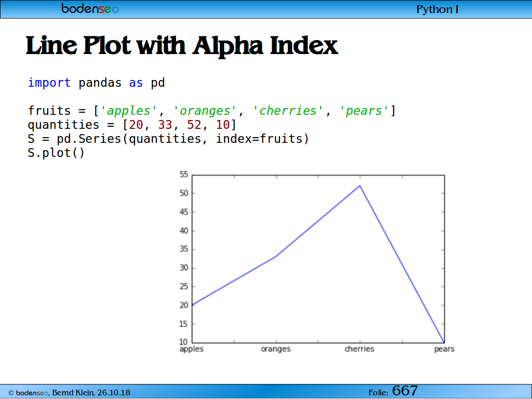Click the 'as' keyword in the import line
This screenshot has height=399, width=532.
[x=136, y=83]
